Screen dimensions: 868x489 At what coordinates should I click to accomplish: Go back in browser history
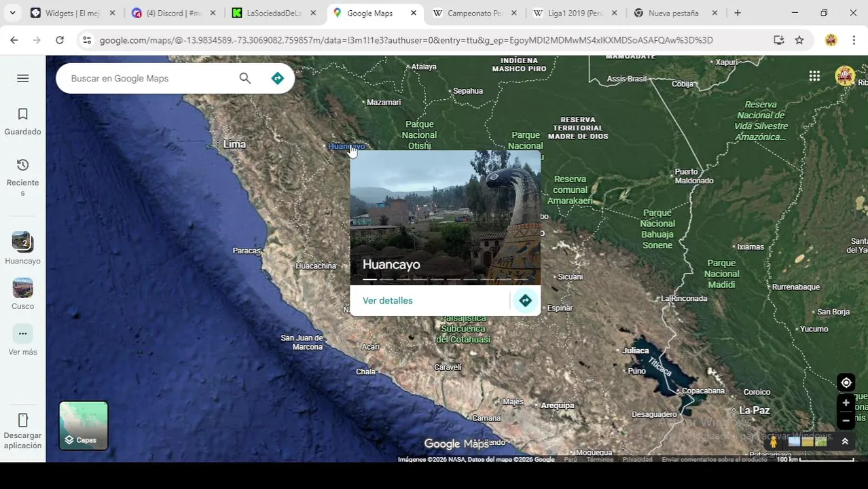(14, 40)
